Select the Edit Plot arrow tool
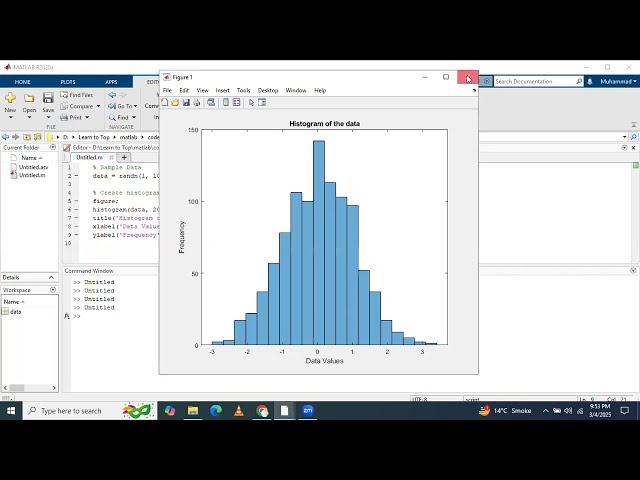The height and width of the screenshot is (480, 640). click(251, 102)
